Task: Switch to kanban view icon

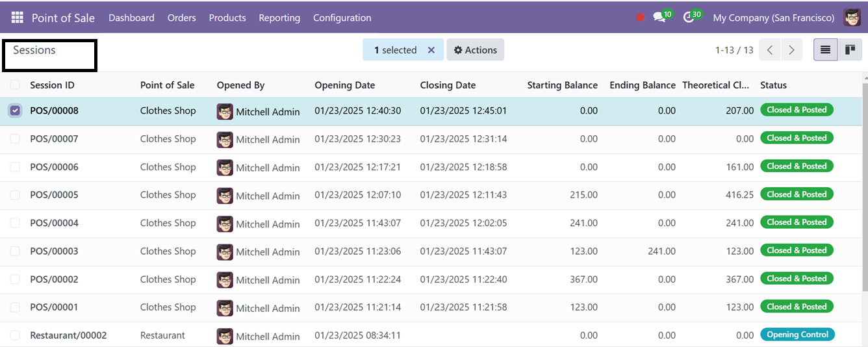Action: 850,50
